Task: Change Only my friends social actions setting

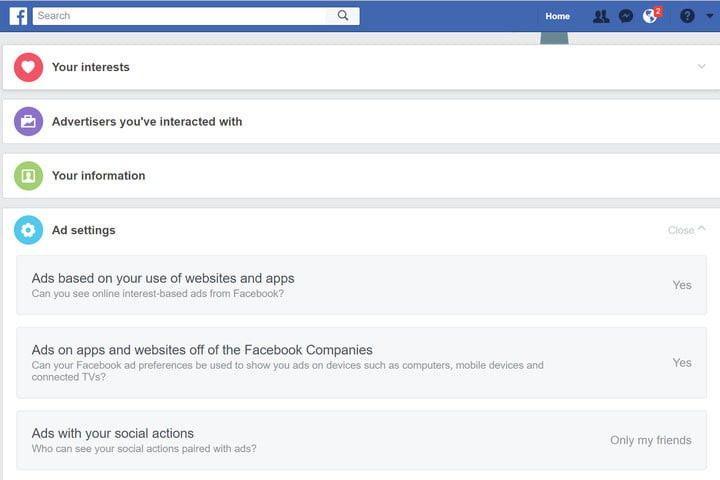Action: pos(651,440)
